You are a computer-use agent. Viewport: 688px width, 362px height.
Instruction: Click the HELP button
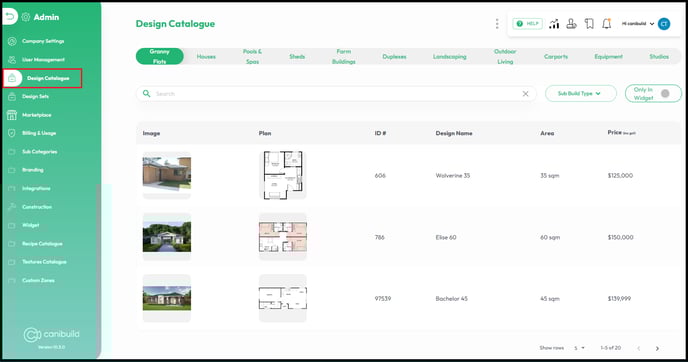[x=527, y=24]
